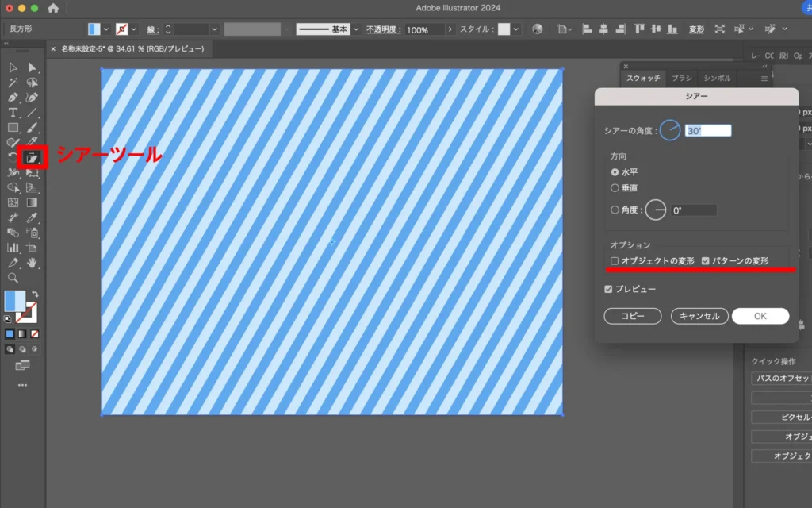This screenshot has height=508, width=812.
Task: Swap fill and stroke colors arrow
Action: click(35, 294)
